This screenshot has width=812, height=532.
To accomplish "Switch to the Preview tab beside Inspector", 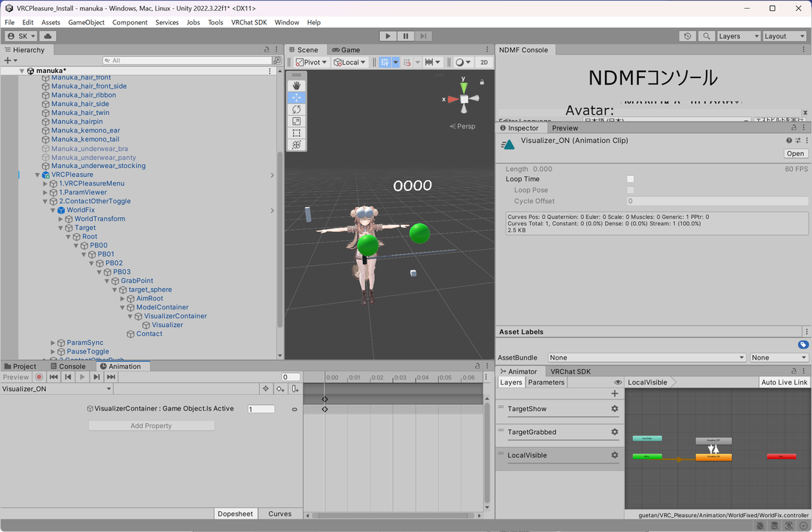I will (x=565, y=128).
